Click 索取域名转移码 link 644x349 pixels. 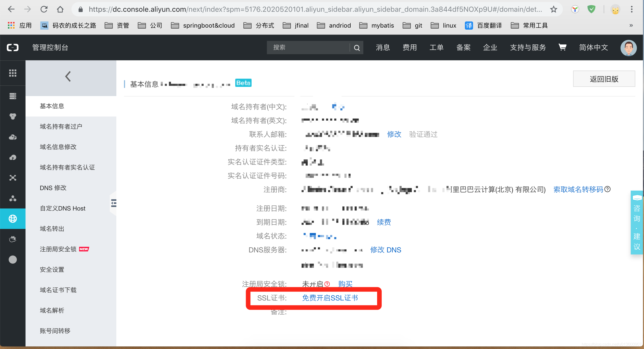578,189
